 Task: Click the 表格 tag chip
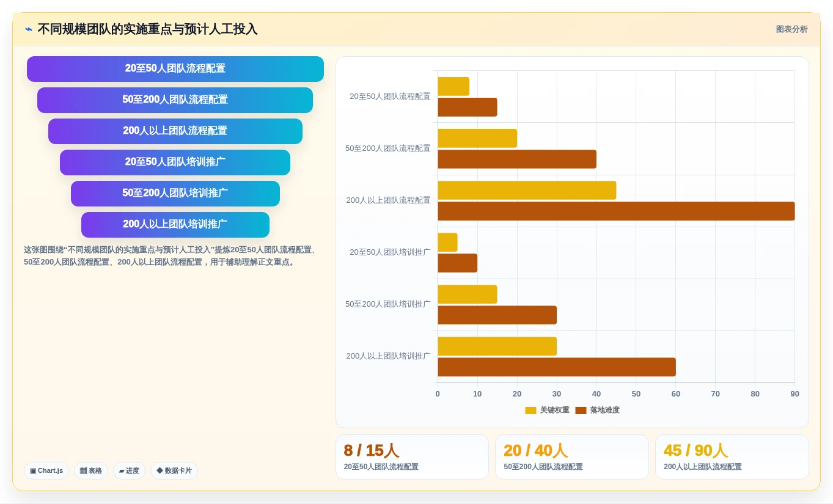(91, 471)
